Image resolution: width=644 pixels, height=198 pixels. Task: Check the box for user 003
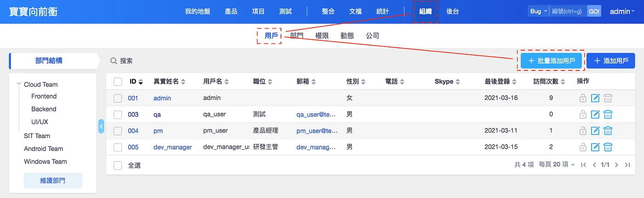click(x=118, y=114)
